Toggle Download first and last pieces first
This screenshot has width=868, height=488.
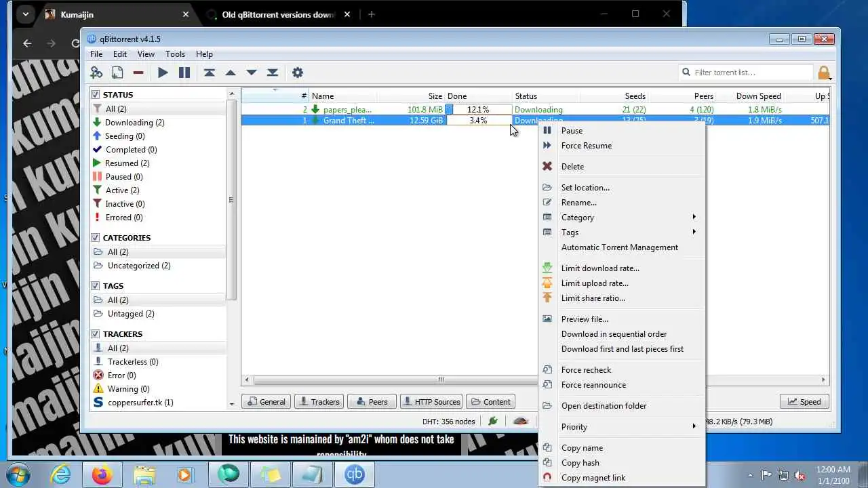tap(622, 349)
